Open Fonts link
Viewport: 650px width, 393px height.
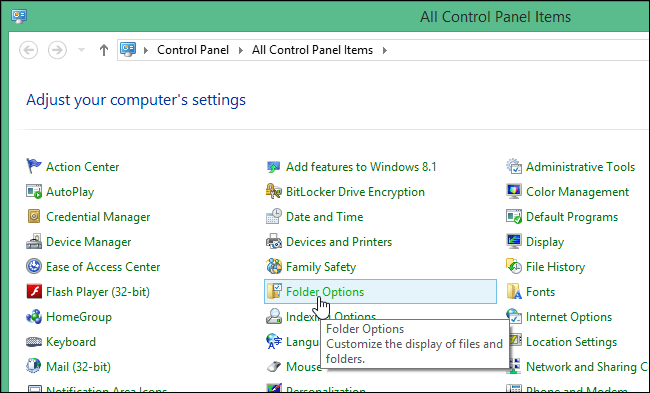click(x=541, y=292)
